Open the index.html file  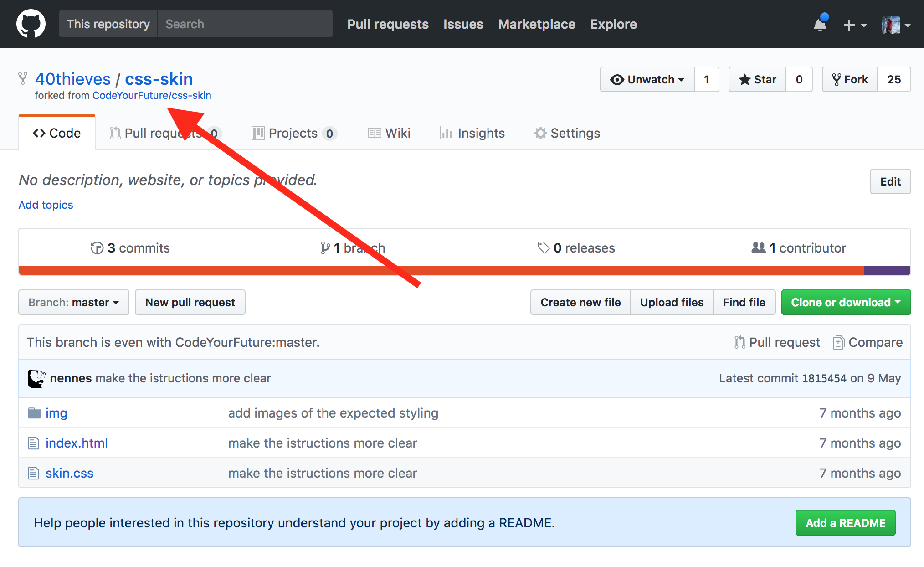(77, 443)
